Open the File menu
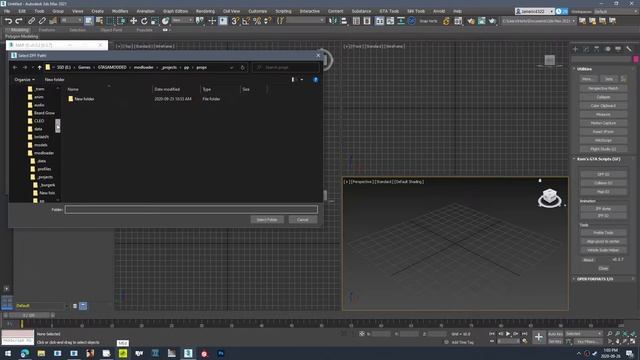Image resolution: width=640 pixels, height=360 pixels. (7, 11)
